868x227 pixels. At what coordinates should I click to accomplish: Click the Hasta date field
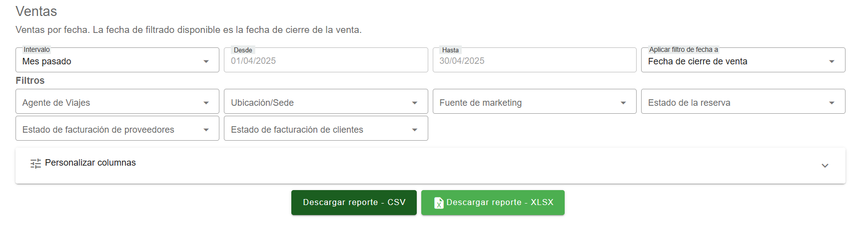[534, 61]
